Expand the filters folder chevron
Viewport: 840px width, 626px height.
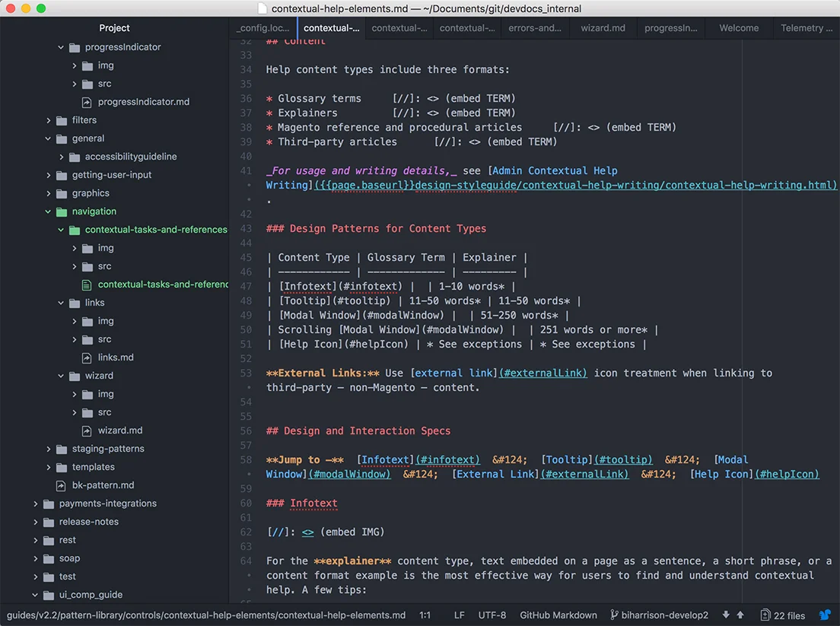pos(48,120)
